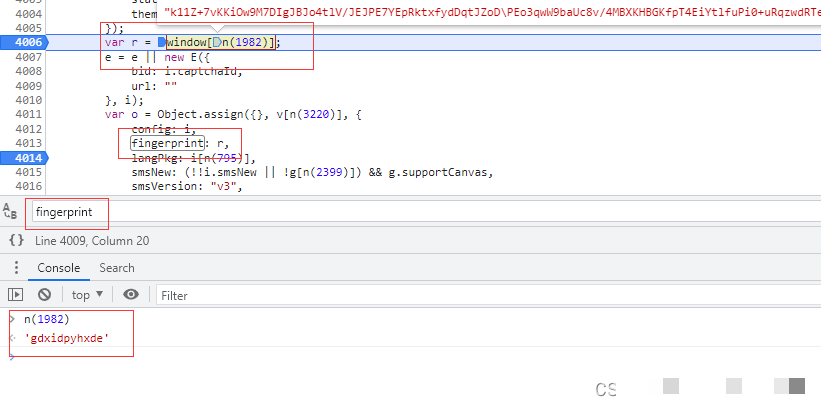This screenshot has height=409, width=821.
Task: Clear the console with the ban icon
Action: tap(44, 295)
